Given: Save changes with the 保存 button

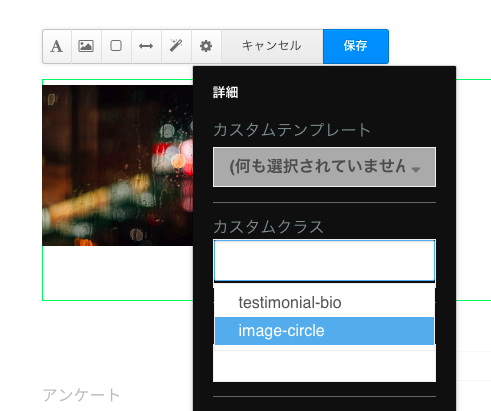Looking at the screenshot, I should [x=356, y=46].
